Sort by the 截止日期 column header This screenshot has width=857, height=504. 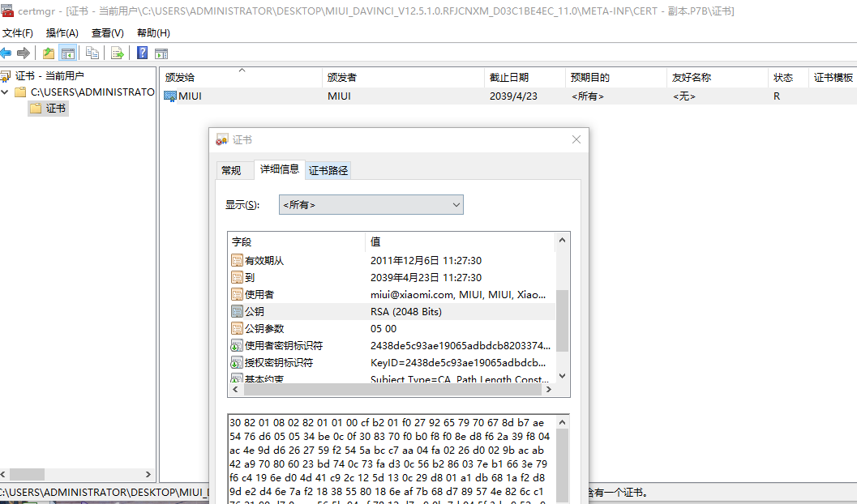(525, 78)
